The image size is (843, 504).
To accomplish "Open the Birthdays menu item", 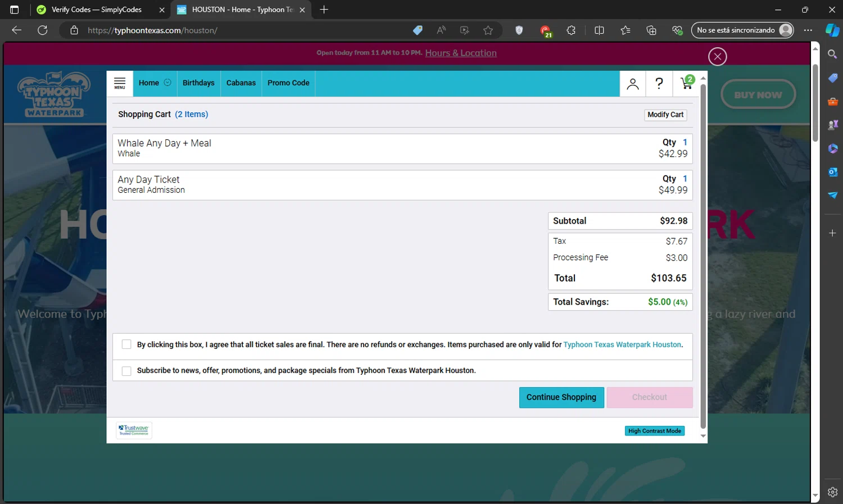I will click(x=198, y=83).
